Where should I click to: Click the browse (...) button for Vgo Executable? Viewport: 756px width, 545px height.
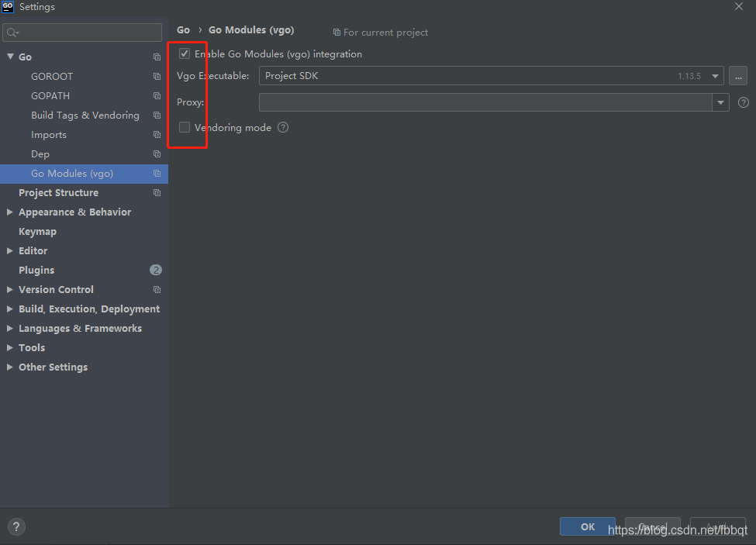click(x=738, y=76)
